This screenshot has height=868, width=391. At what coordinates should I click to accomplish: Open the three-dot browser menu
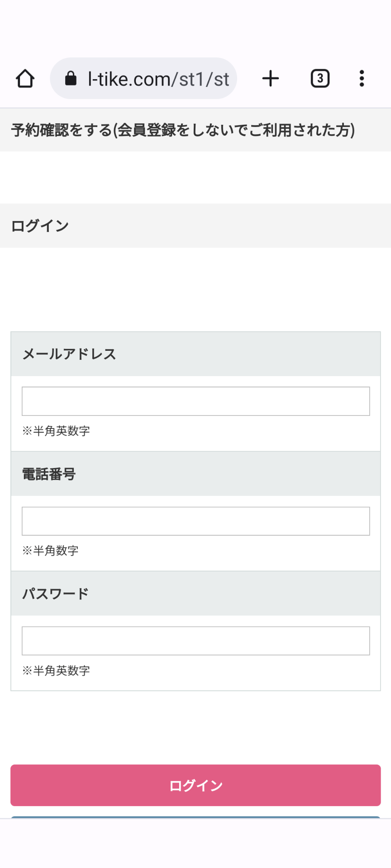click(x=362, y=79)
